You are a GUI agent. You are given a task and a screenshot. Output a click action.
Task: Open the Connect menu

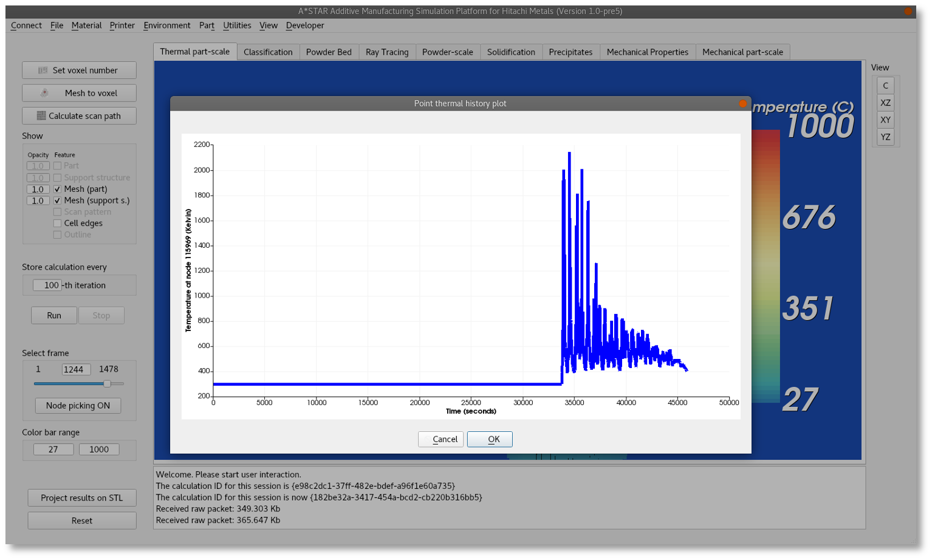pos(26,26)
